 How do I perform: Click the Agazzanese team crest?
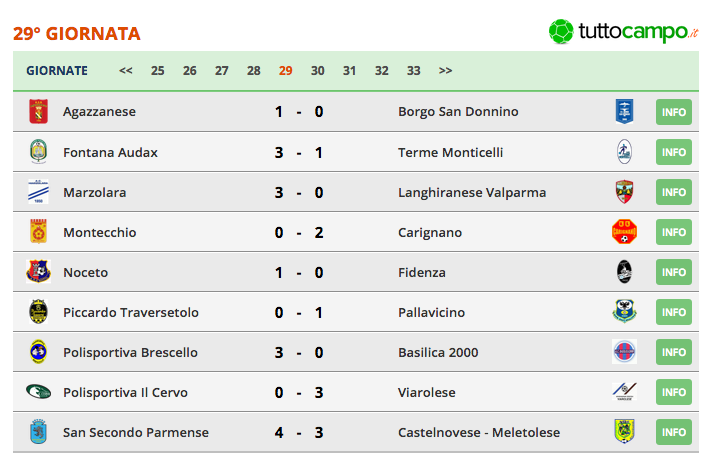tap(39, 112)
